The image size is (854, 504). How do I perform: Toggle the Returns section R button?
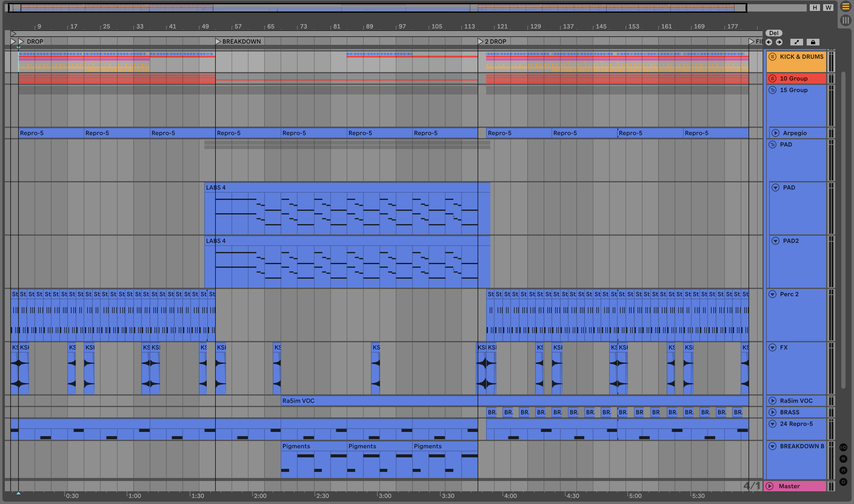coord(843,459)
